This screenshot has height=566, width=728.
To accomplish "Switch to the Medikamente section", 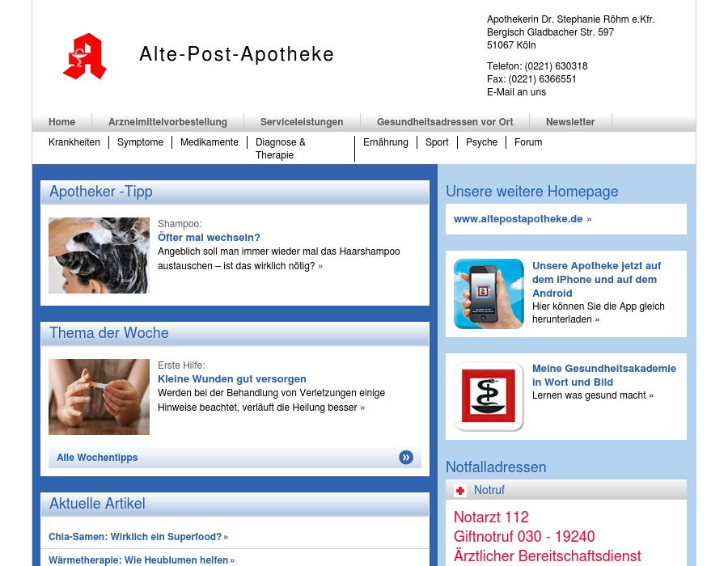I will point(210,142).
